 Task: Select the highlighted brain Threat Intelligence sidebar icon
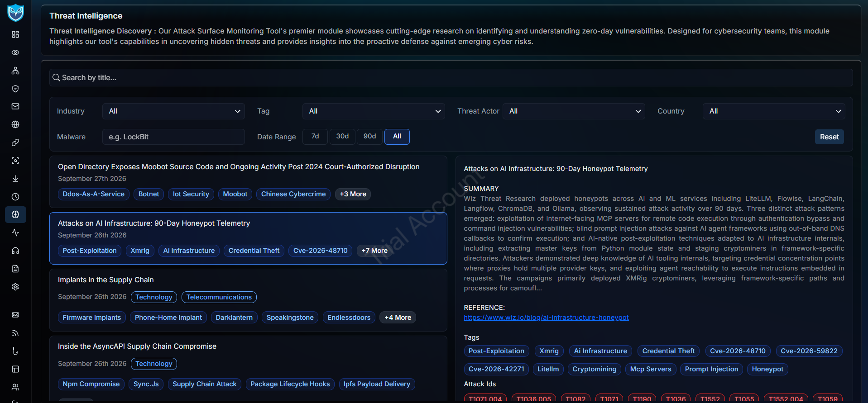coord(15,214)
